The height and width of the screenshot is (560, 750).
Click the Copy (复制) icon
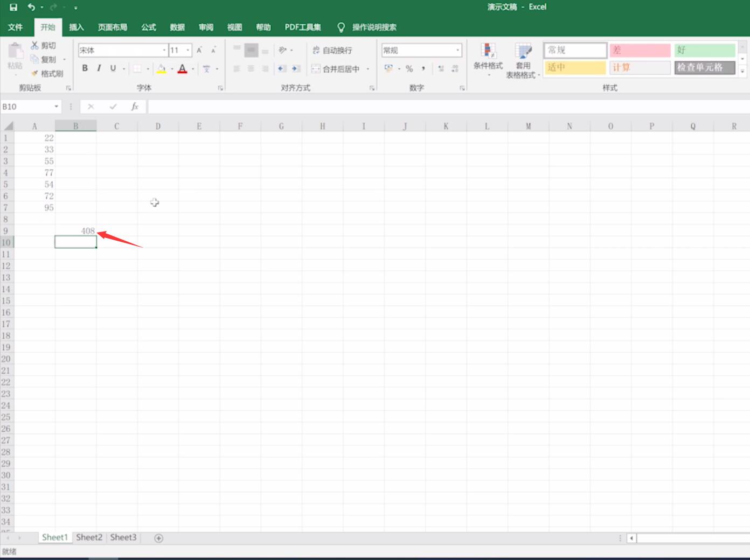(x=34, y=59)
